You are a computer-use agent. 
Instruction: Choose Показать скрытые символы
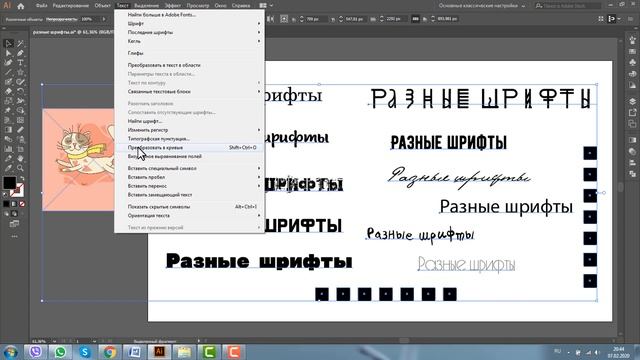click(189, 207)
